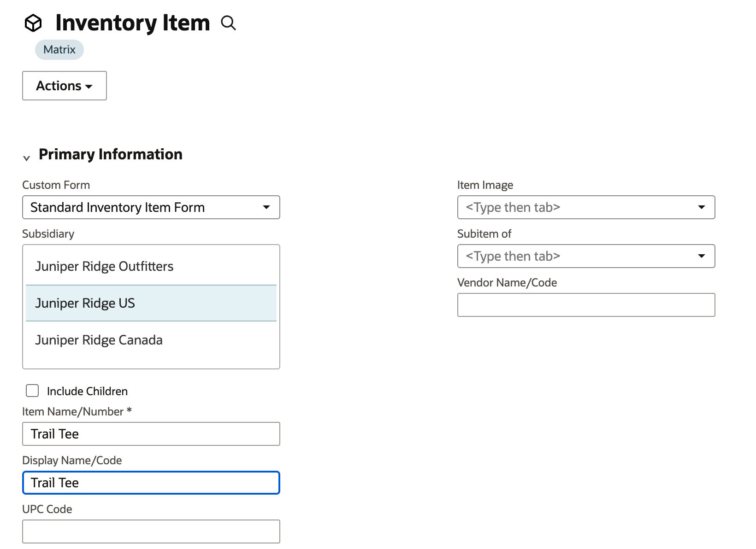756x549 pixels.
Task: Click the Matrix tag badge
Action: (59, 50)
